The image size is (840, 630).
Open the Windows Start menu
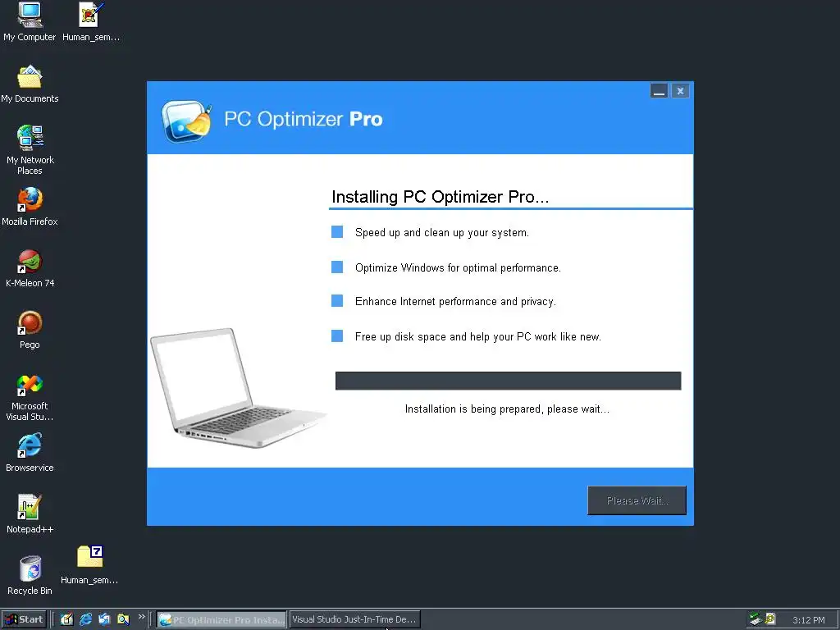pyautogui.click(x=24, y=619)
